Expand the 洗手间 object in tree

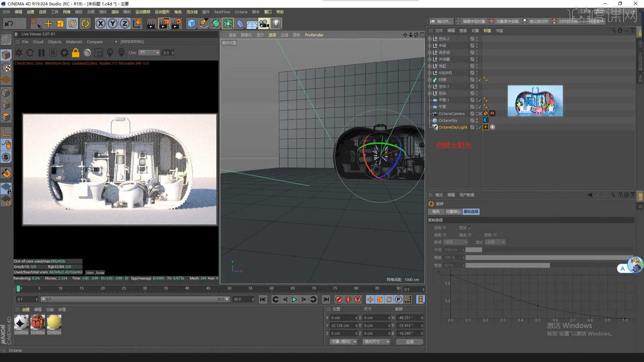point(430,53)
